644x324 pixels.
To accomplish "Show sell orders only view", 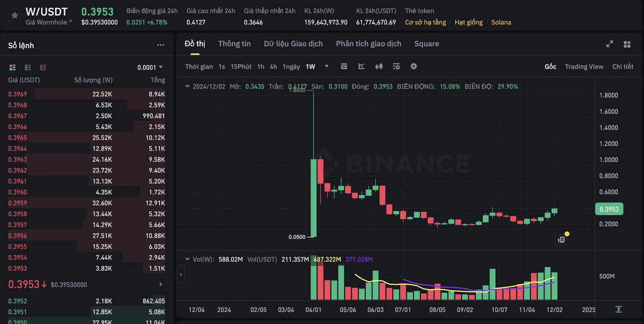I will point(43,67).
